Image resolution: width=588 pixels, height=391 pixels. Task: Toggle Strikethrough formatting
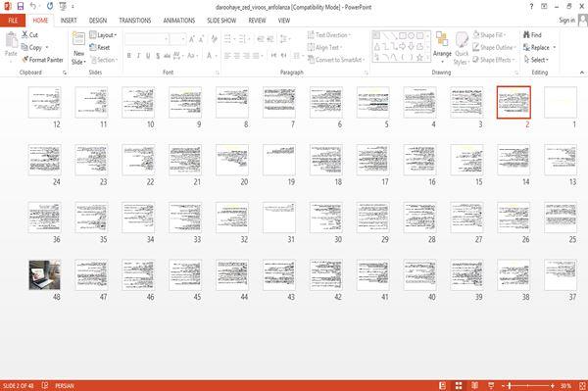point(167,56)
